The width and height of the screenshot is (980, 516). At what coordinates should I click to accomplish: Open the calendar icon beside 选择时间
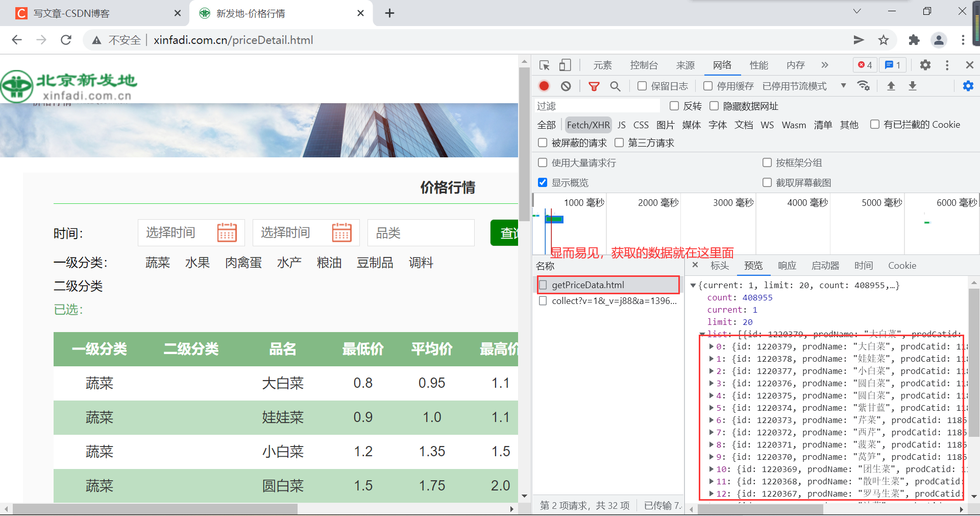tap(227, 232)
